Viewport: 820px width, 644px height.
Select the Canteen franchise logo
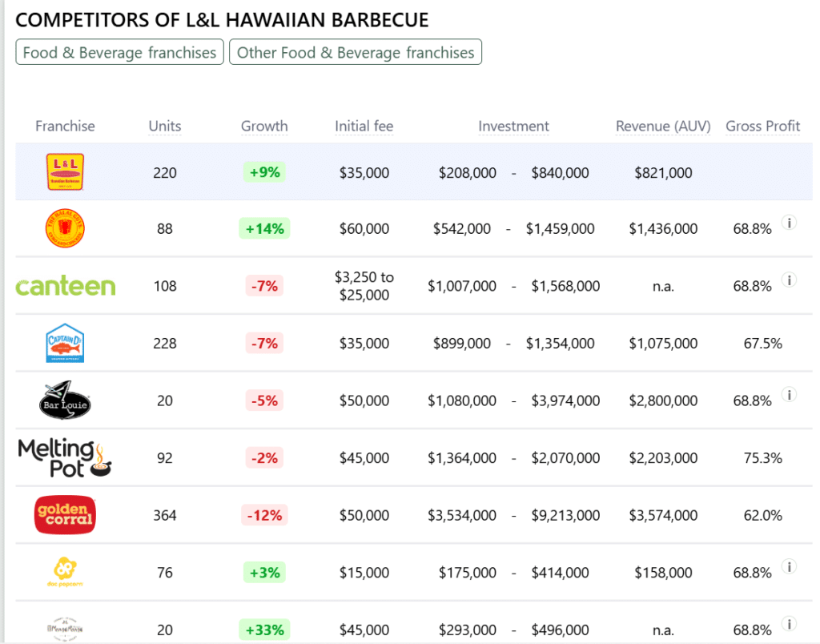(66, 286)
